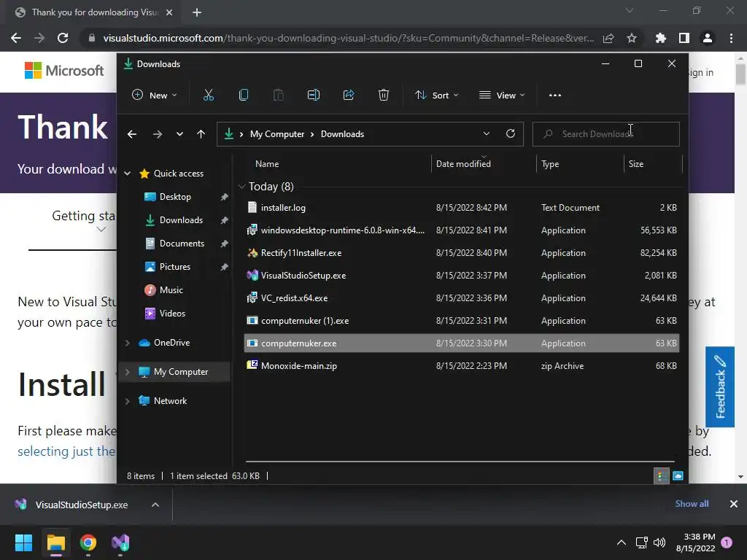Reload the Chrome page
The width and height of the screenshot is (747, 560).
(63, 38)
